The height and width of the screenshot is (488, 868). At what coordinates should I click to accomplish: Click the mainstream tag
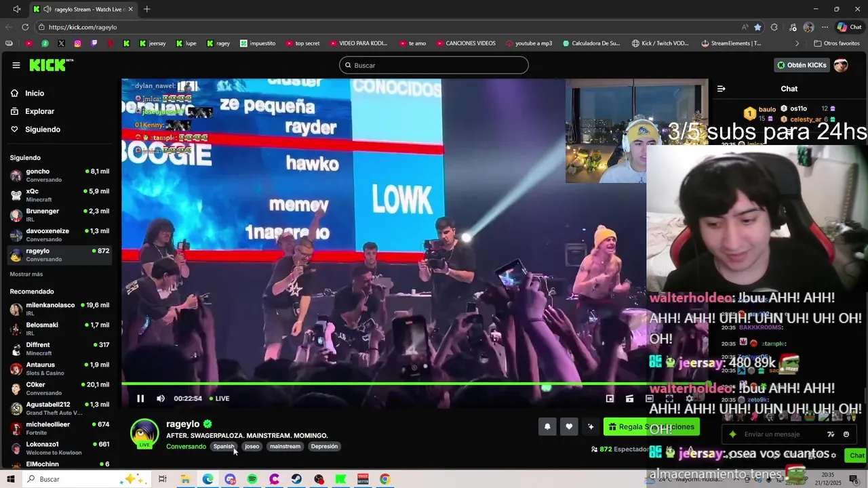[x=285, y=447]
